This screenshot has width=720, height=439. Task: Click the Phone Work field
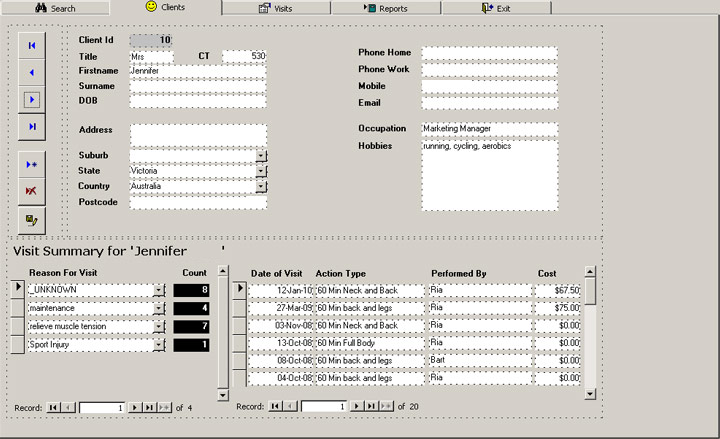coord(489,70)
